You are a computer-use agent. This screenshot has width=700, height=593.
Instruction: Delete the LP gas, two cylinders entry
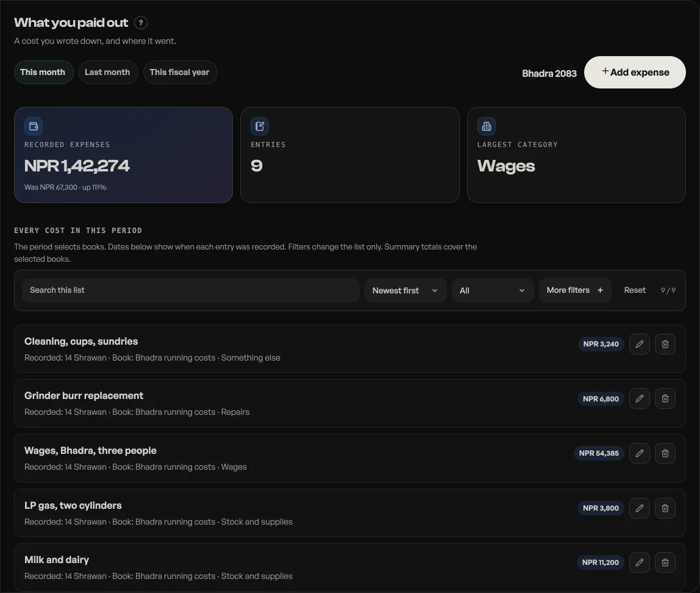(665, 508)
